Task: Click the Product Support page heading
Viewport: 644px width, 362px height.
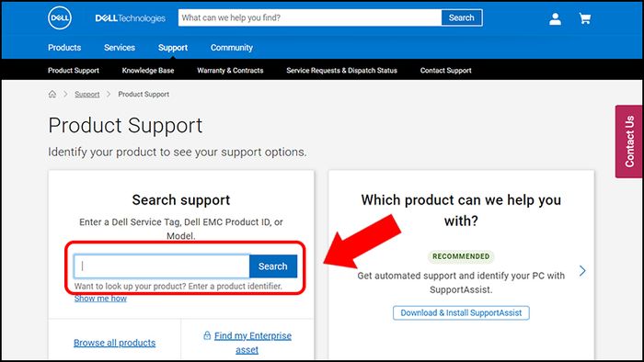Action: pos(125,126)
